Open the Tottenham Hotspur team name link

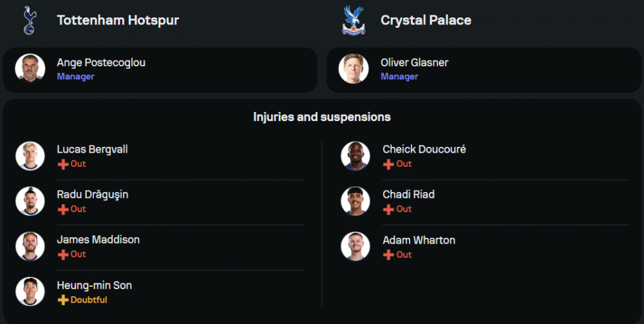click(x=118, y=20)
